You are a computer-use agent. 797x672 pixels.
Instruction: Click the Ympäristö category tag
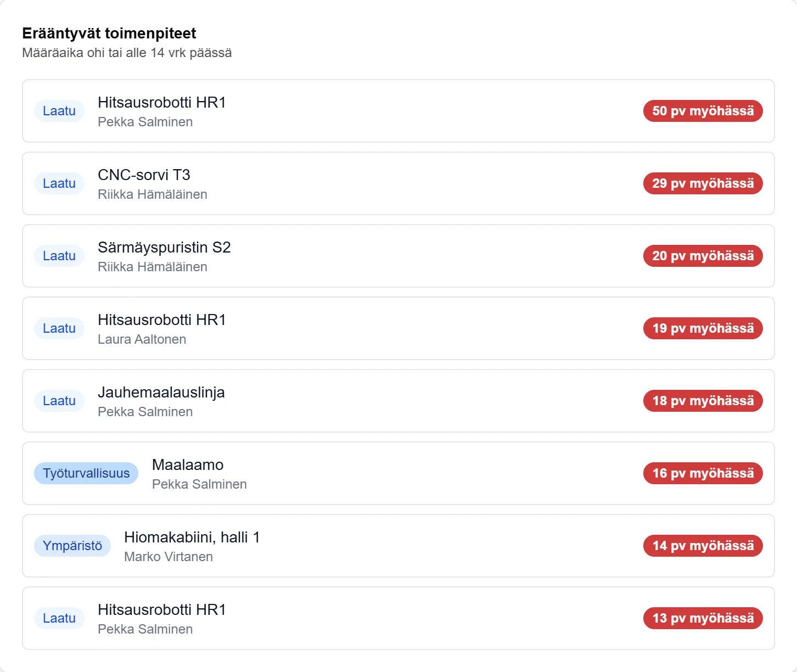click(72, 546)
